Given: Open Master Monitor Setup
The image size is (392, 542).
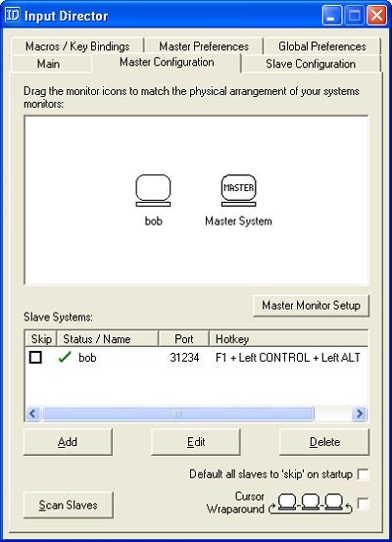Looking at the screenshot, I should click(311, 306).
